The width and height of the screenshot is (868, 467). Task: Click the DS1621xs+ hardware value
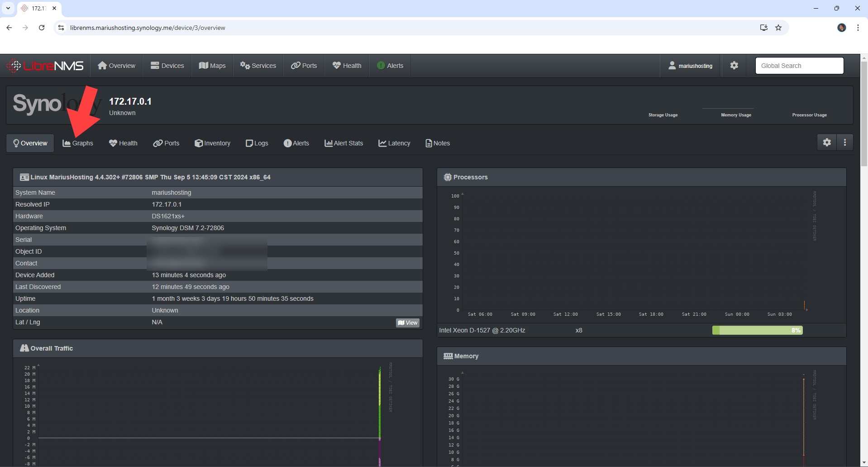(x=168, y=216)
